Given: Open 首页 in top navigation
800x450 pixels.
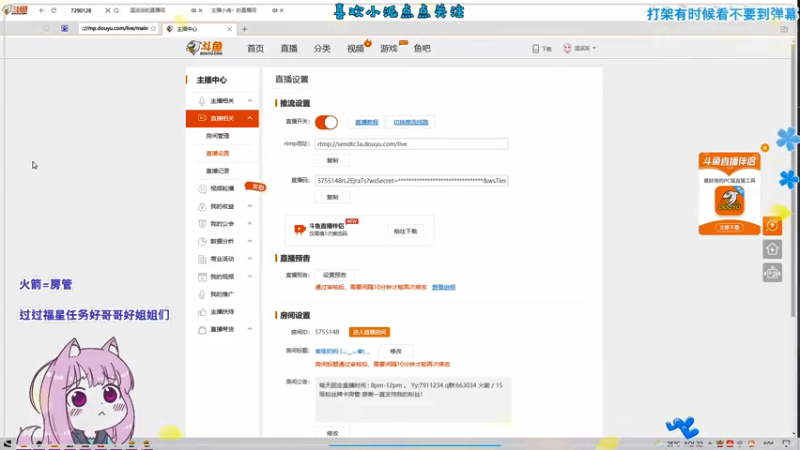Looking at the screenshot, I should [255, 48].
